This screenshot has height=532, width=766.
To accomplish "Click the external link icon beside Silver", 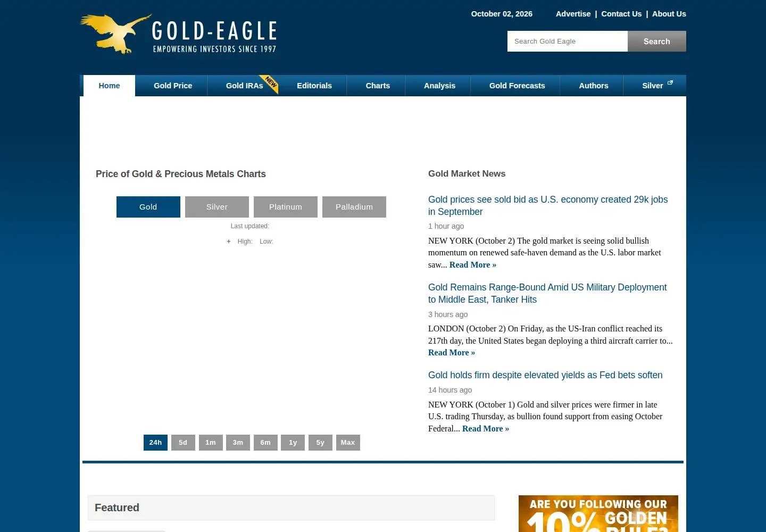I will coord(670,82).
